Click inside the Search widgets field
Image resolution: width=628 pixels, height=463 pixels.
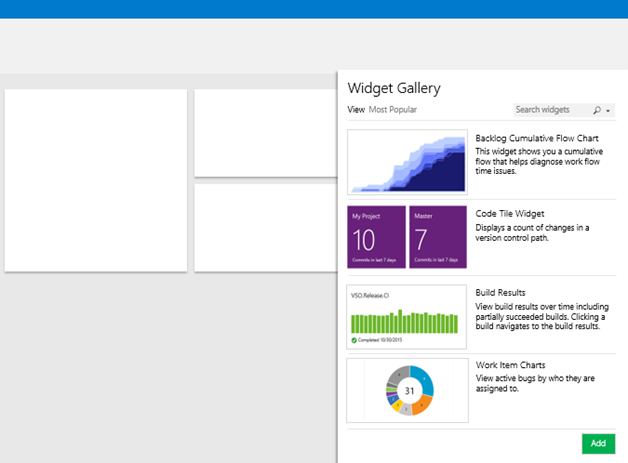tap(550, 110)
